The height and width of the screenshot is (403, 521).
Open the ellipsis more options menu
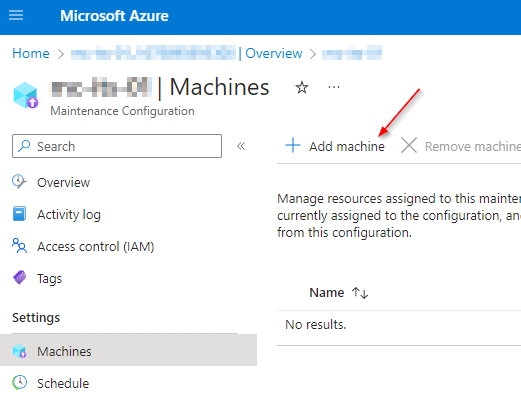point(334,87)
